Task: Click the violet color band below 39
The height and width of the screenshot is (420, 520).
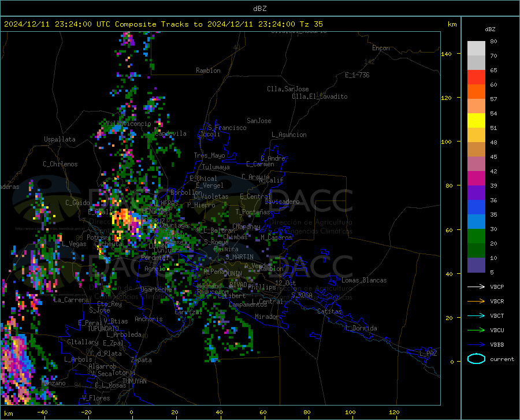Action: 476,192
